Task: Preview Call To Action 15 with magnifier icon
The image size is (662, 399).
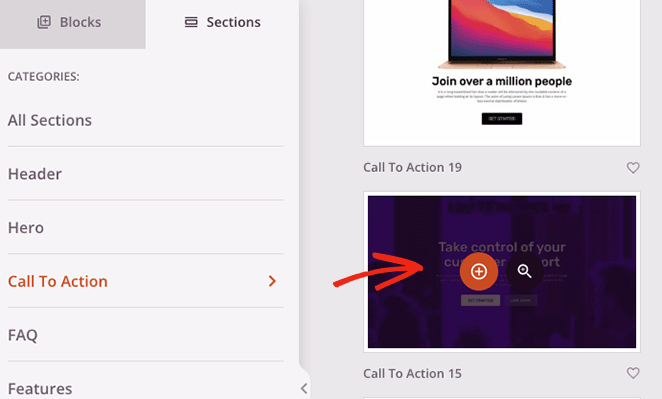Action: (x=524, y=271)
